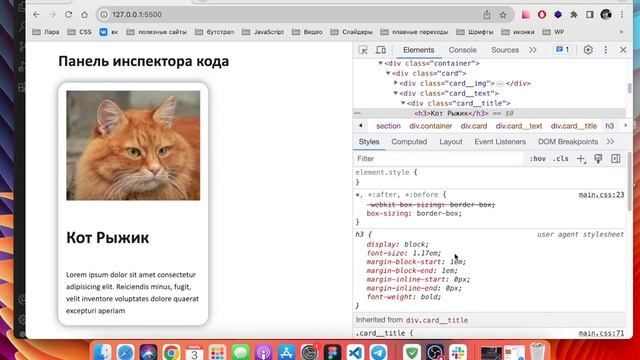This screenshot has width=640, height=360.
Task: Open the DOM Breakpoints tab
Action: [x=568, y=142]
